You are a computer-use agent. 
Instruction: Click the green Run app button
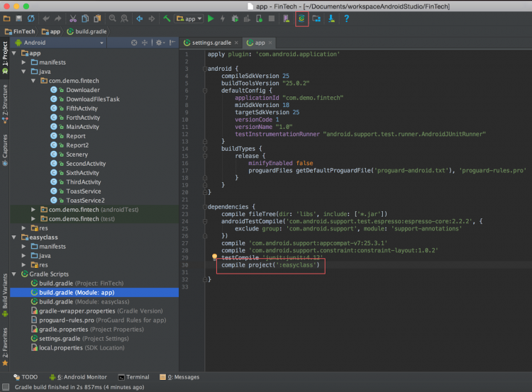pyautogui.click(x=211, y=18)
